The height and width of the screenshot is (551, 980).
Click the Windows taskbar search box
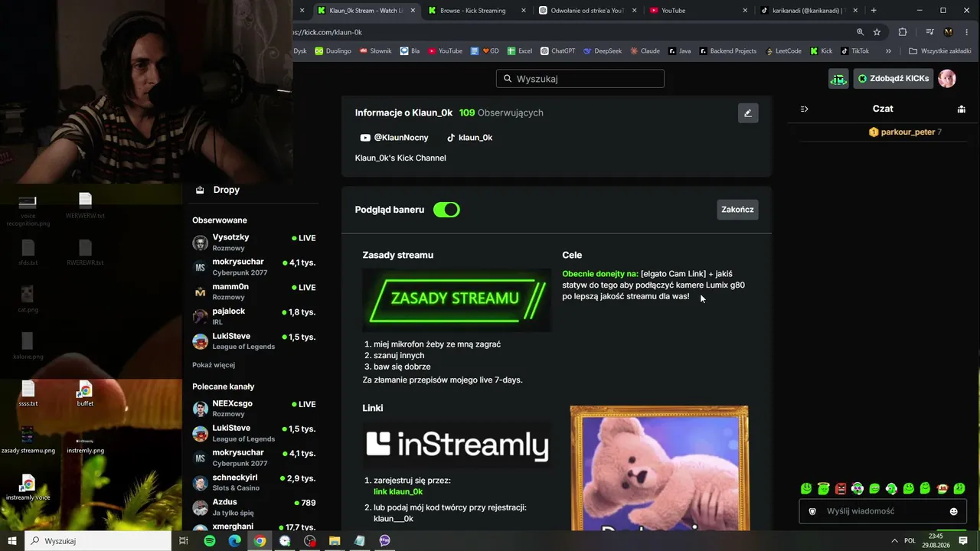coord(98,541)
